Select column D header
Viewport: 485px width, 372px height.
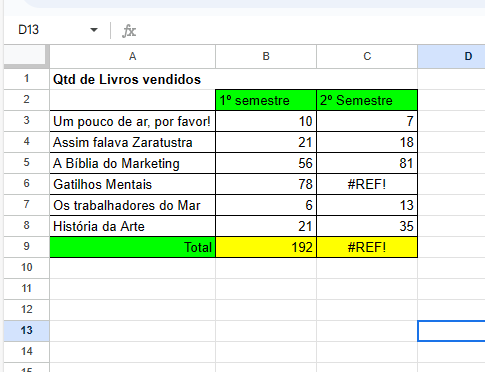451,56
